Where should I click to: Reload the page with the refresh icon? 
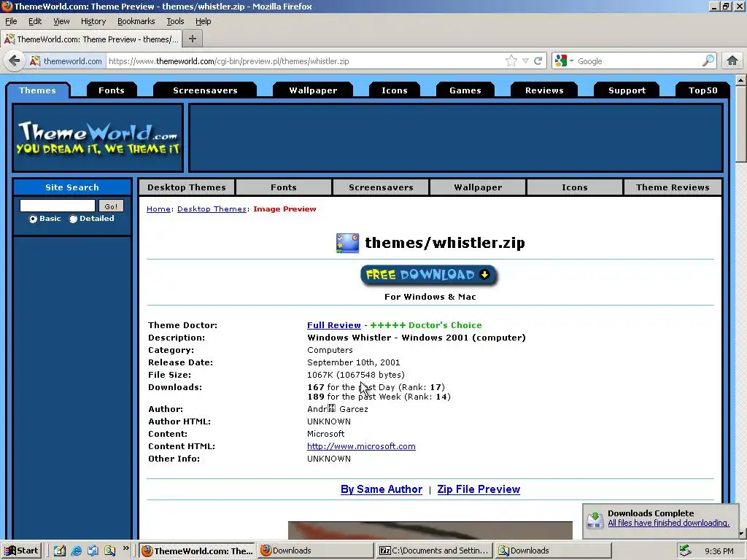coord(538,61)
